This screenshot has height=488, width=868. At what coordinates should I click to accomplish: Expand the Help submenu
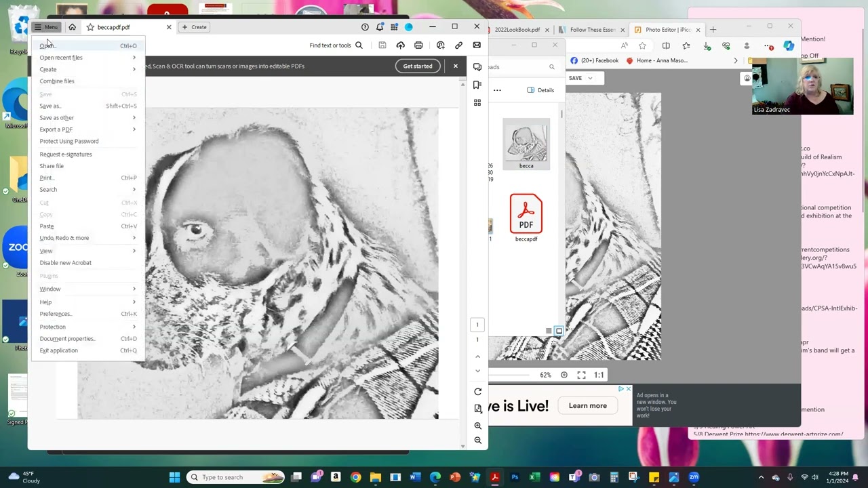[x=88, y=302]
